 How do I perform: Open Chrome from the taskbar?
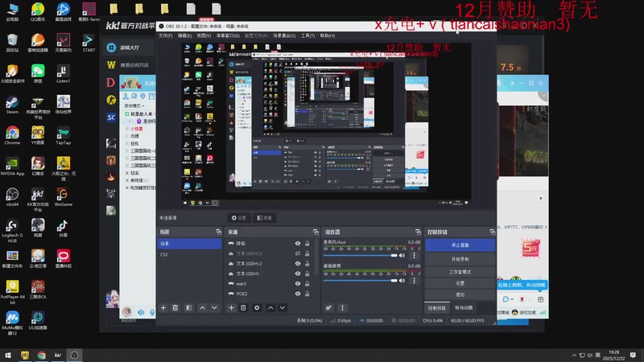[x=42, y=355]
